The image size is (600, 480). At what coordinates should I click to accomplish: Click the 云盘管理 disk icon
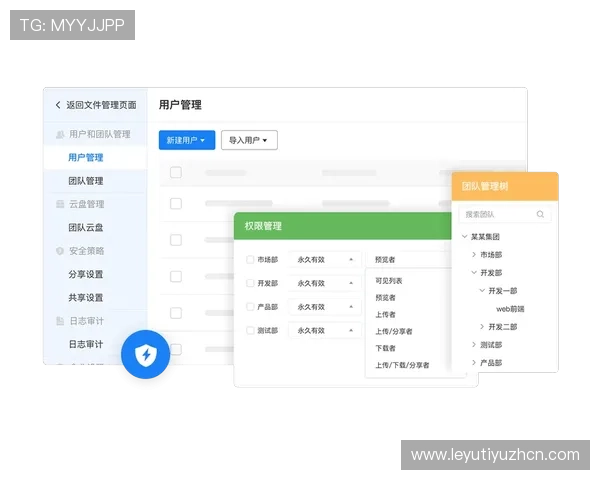click(x=60, y=204)
